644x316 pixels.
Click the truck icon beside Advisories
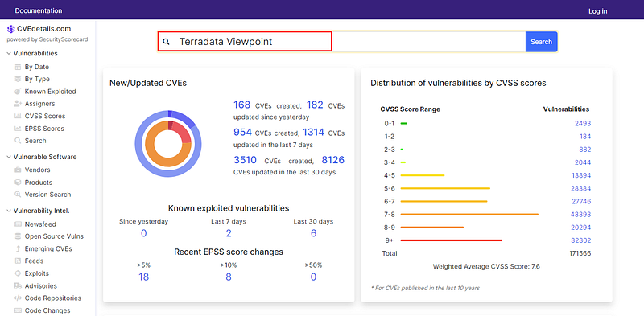click(x=18, y=285)
